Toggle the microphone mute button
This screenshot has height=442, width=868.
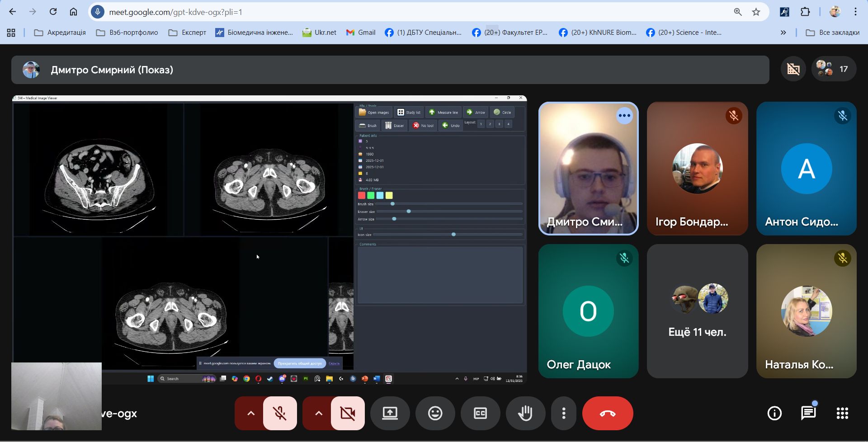pyautogui.click(x=280, y=413)
